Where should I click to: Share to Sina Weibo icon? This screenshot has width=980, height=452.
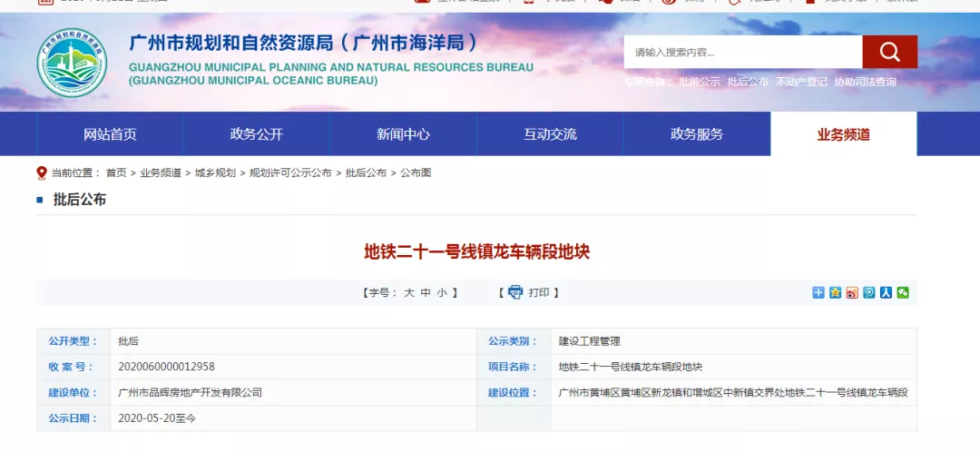tap(852, 292)
